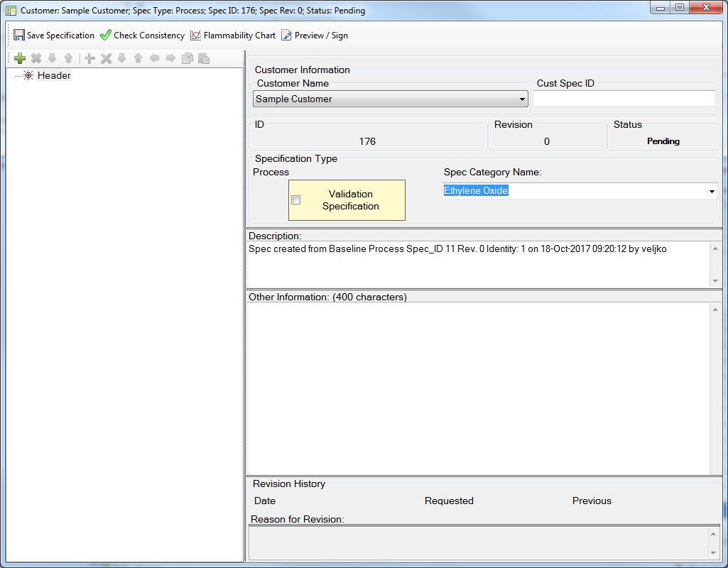Click the green plus add icon

(20, 58)
